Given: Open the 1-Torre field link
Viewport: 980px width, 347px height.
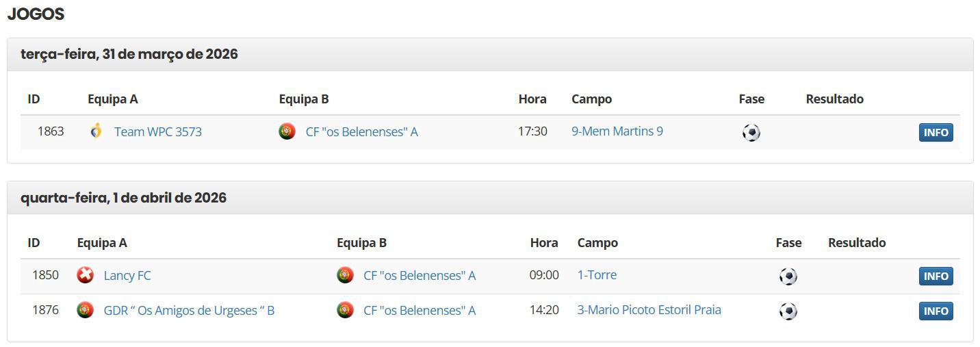Looking at the screenshot, I should [597, 275].
